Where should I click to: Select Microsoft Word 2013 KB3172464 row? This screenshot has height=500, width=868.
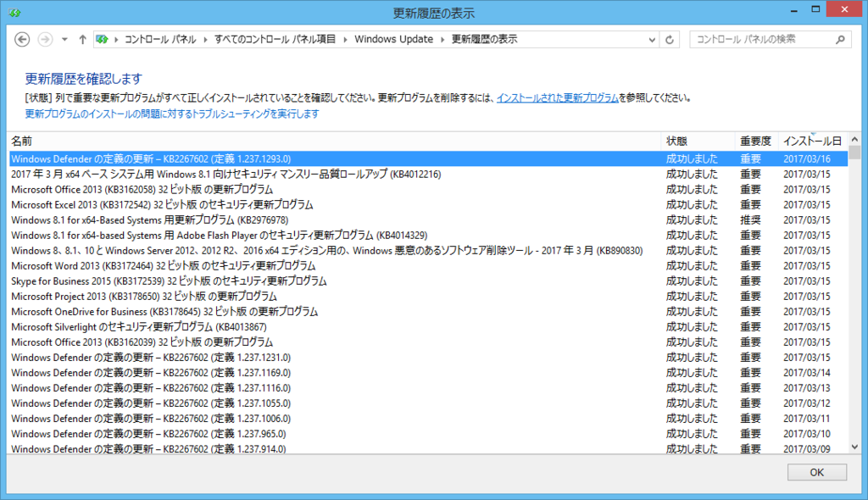tap(428, 266)
